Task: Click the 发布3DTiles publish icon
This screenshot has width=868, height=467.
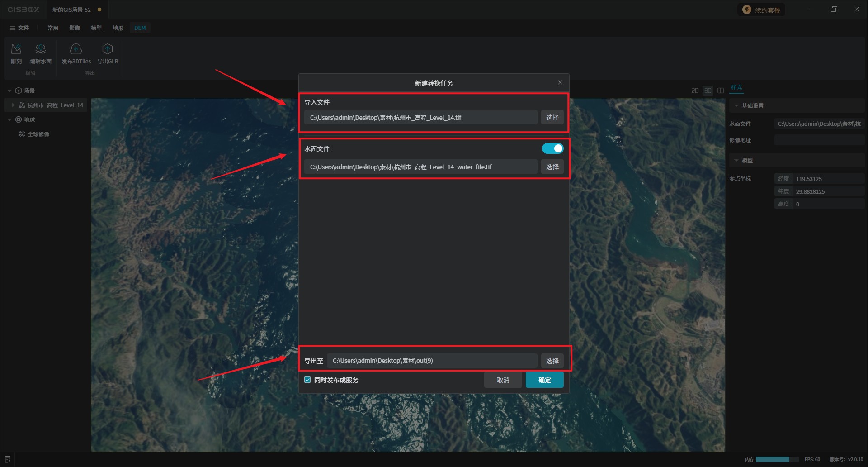Action: pyautogui.click(x=76, y=49)
